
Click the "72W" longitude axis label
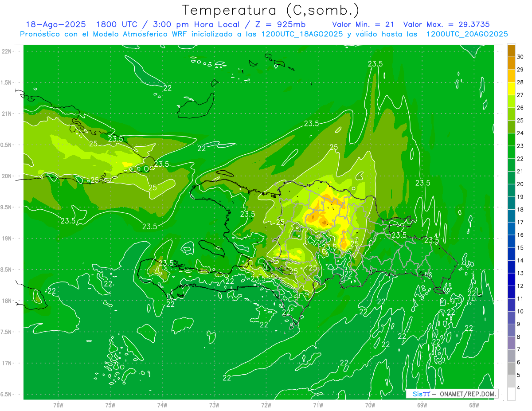(266, 405)
